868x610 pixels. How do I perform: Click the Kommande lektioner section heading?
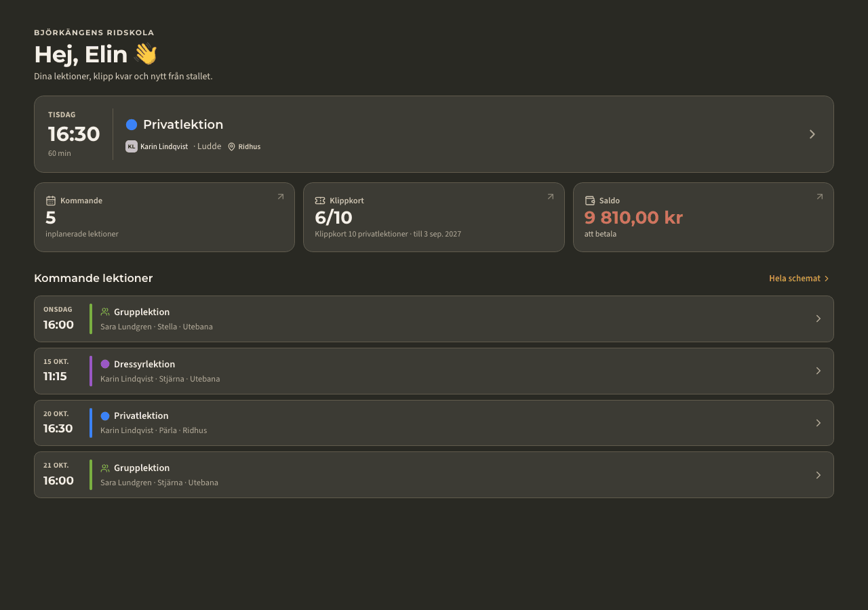[94, 279]
